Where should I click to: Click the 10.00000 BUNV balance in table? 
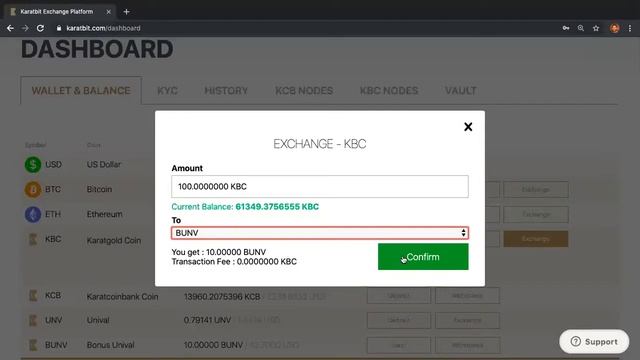[213, 345]
